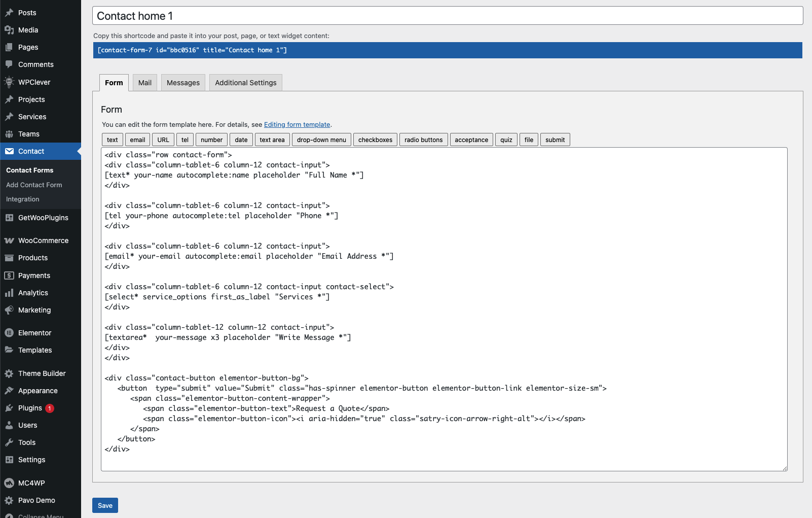Click the MC4WP sidebar icon
Viewport: 812px width, 518px height.
point(9,483)
